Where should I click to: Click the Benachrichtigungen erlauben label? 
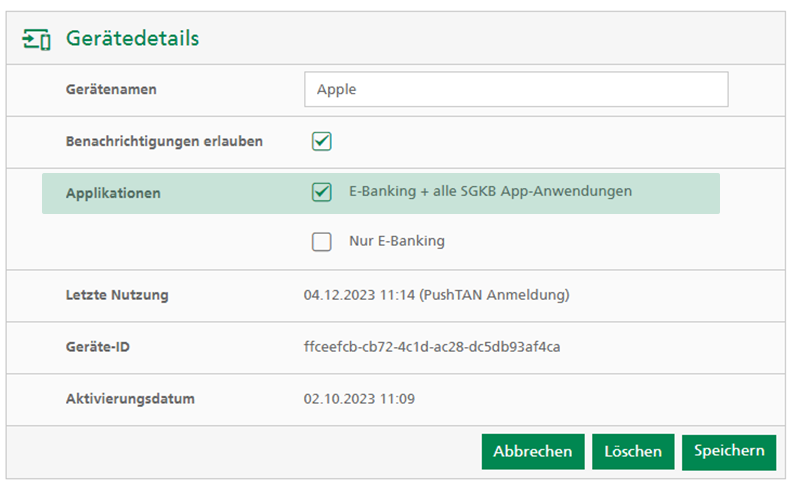tap(164, 141)
